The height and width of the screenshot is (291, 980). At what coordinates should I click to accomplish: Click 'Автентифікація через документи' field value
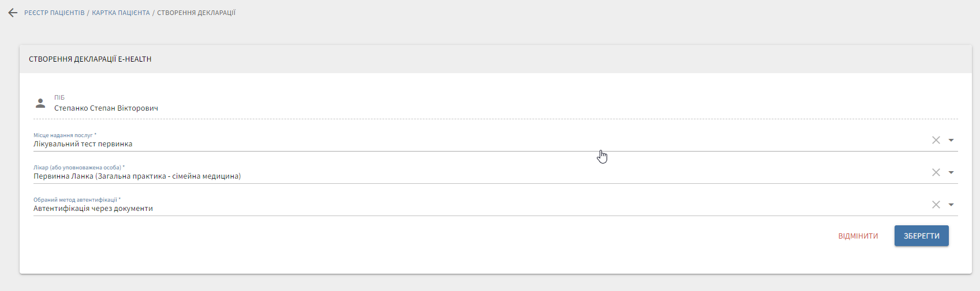tap(93, 209)
